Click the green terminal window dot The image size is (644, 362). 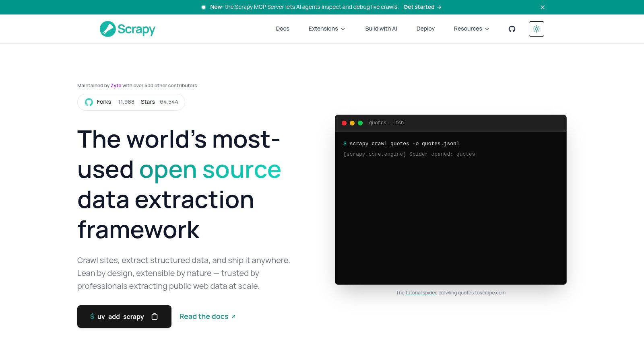pos(360,123)
